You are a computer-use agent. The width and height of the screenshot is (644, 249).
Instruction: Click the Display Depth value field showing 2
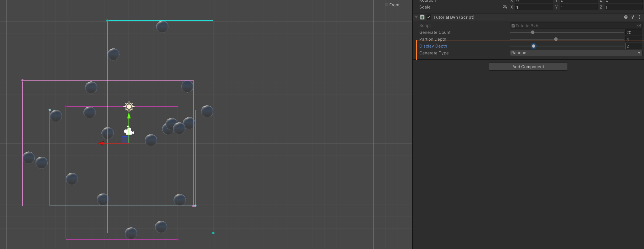tap(633, 46)
